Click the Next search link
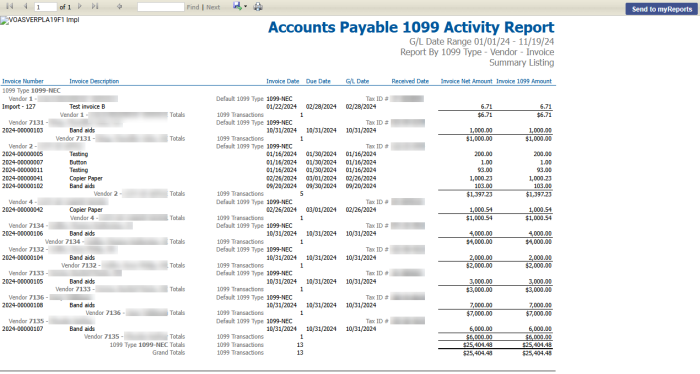This screenshot has height=374, width=700. tap(213, 7)
